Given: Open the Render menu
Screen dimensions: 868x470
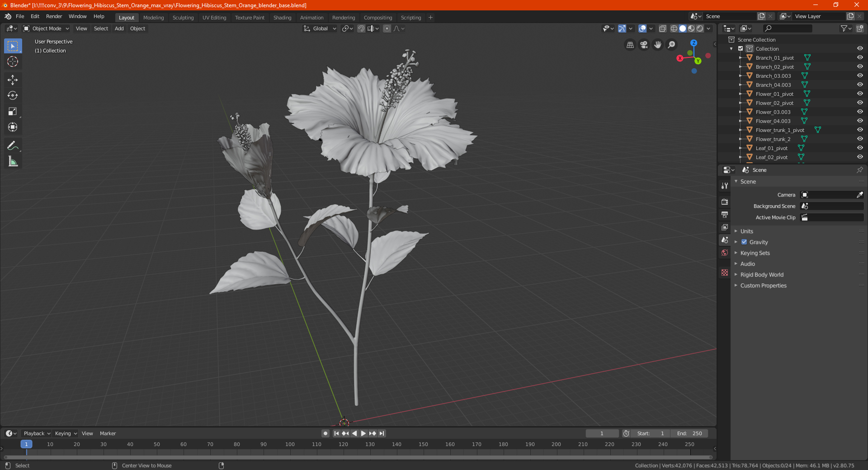Looking at the screenshot, I should click(x=54, y=16).
